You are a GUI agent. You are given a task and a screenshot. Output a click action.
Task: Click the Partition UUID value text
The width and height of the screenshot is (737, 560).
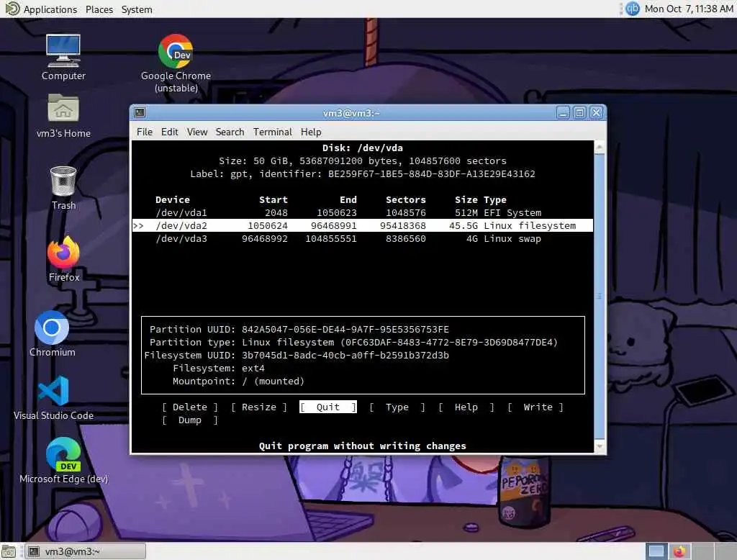point(345,329)
